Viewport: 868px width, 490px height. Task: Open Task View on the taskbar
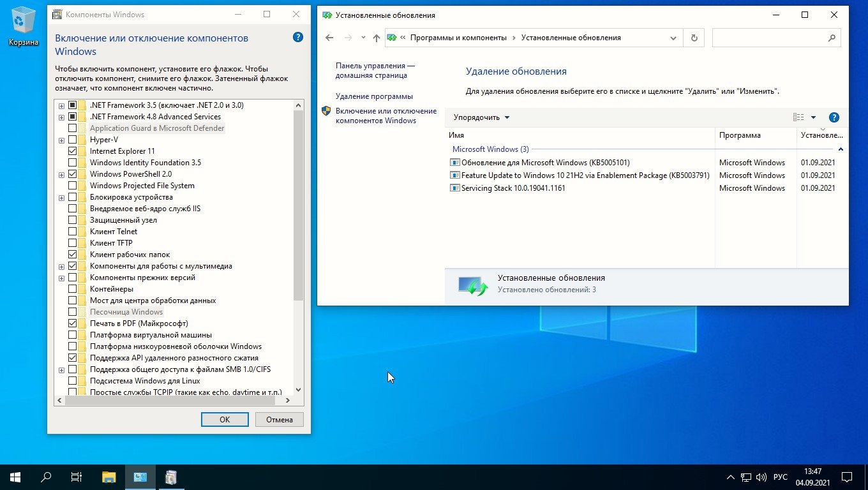pyautogui.click(x=77, y=477)
